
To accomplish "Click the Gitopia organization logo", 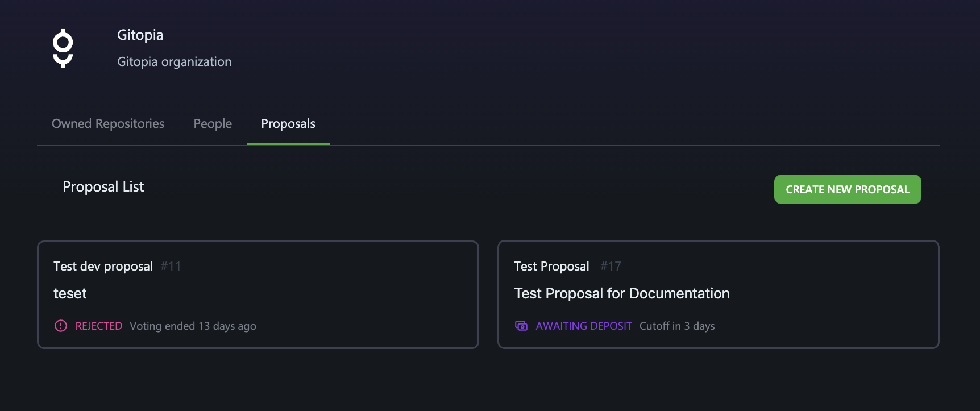I will click(63, 48).
